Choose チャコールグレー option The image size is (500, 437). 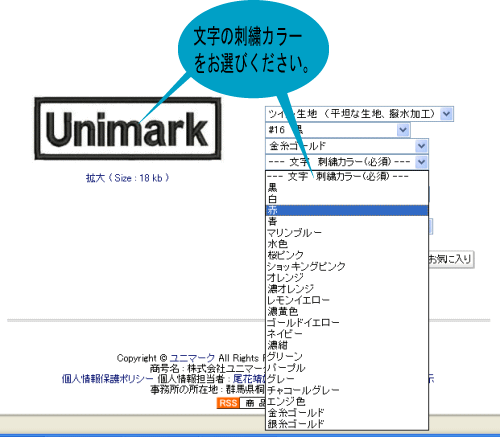(347, 390)
